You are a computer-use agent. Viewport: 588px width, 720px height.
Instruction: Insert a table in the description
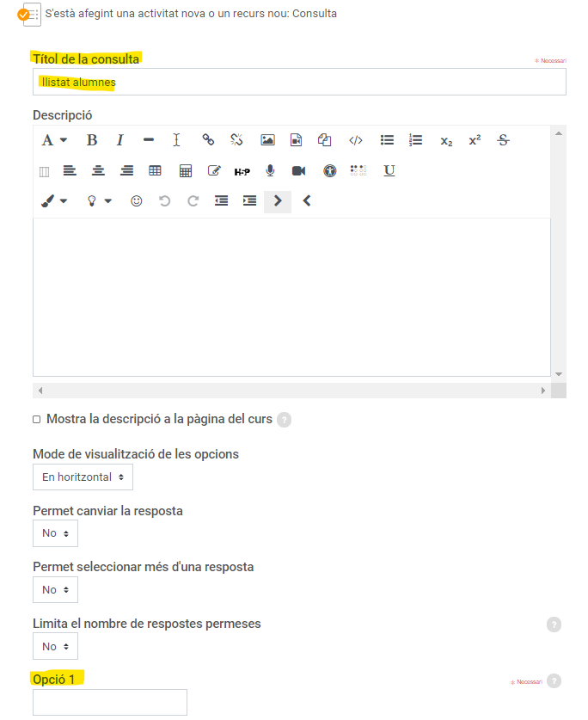(x=156, y=171)
